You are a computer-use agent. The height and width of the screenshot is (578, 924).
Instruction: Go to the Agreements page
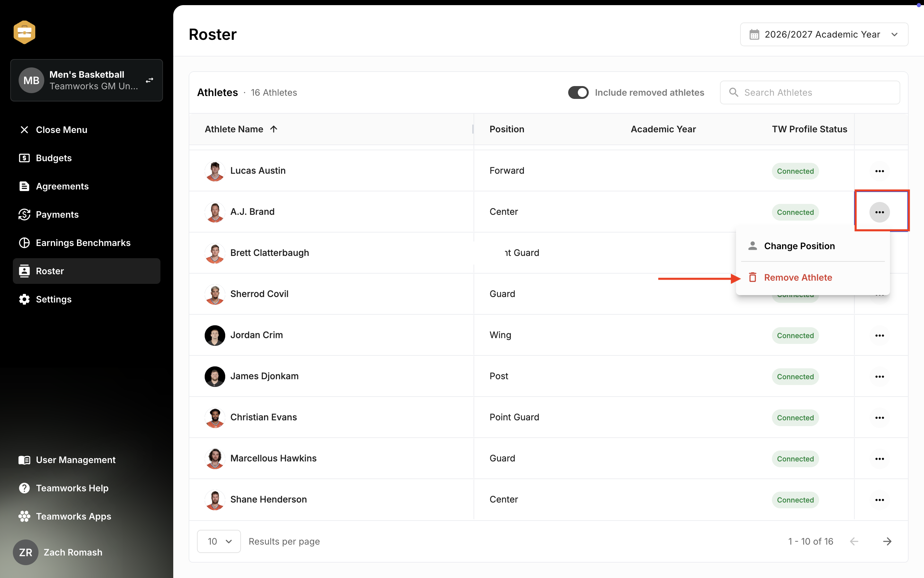(87, 186)
